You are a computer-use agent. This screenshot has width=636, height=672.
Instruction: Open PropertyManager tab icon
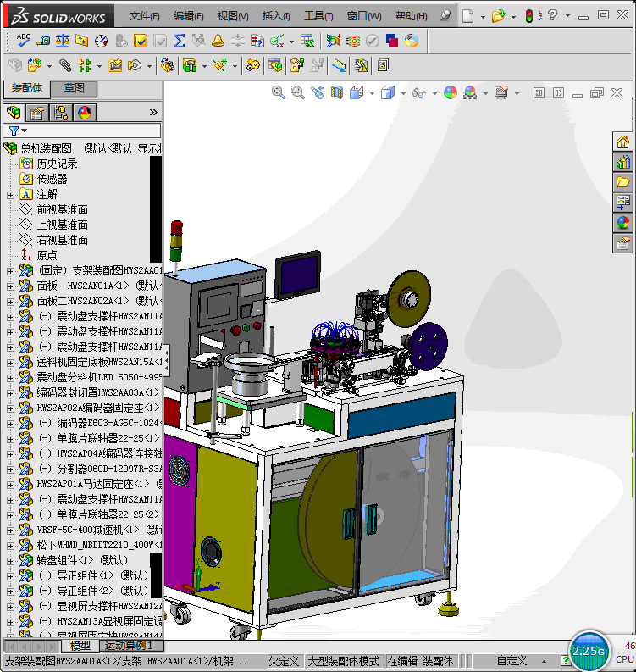(x=37, y=113)
